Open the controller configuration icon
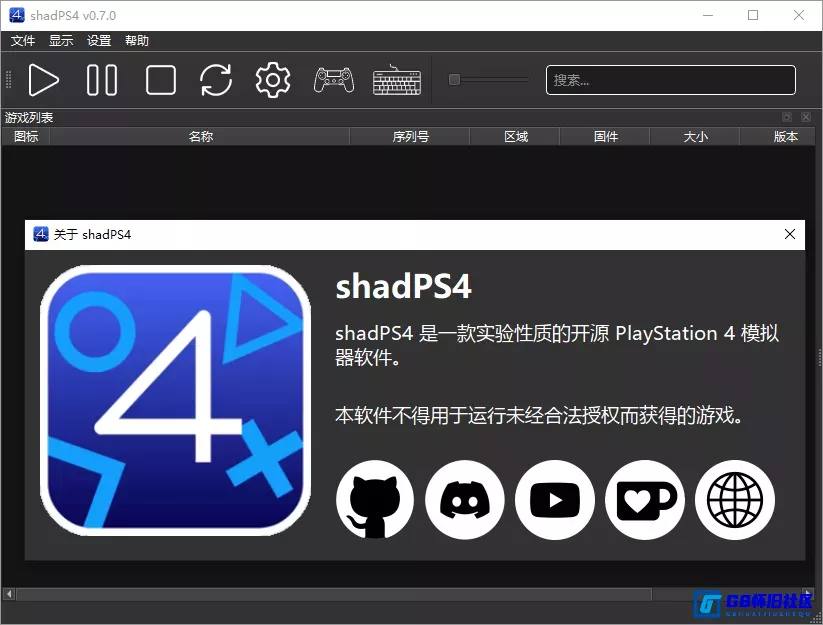The width and height of the screenshot is (823, 625). (333, 80)
